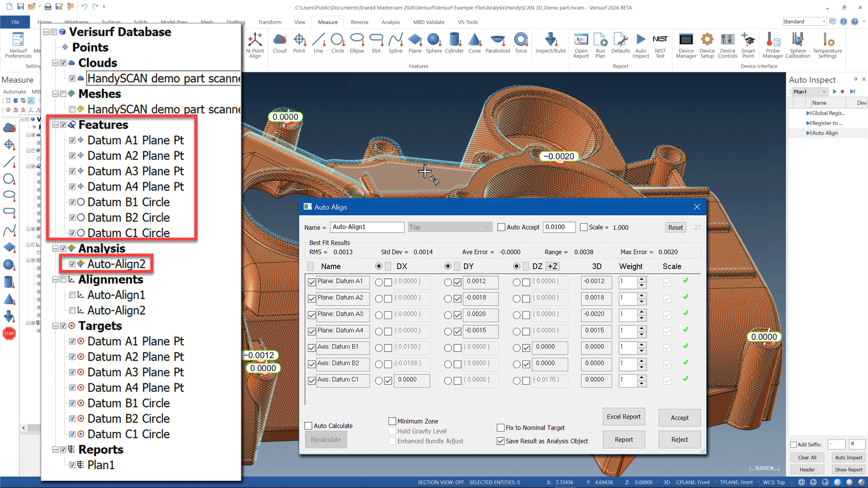Select the Paraboloid feature tool
868x488 pixels.
[497, 43]
